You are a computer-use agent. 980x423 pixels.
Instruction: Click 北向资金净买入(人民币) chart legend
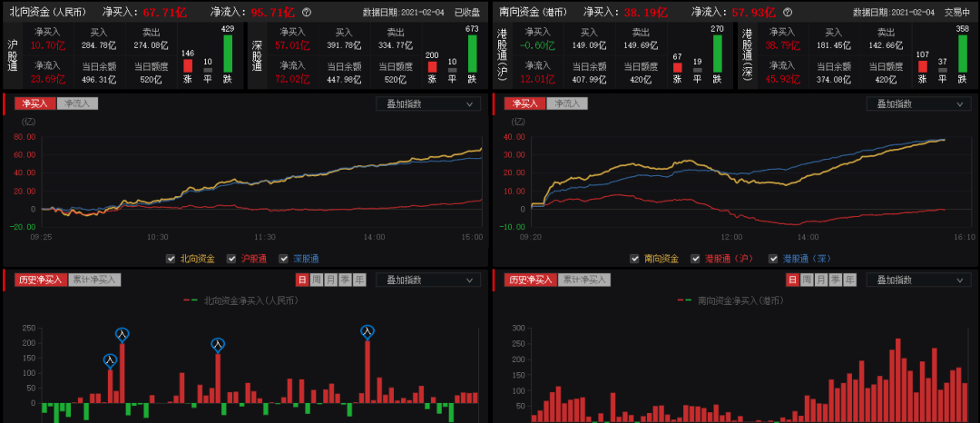pos(241,300)
